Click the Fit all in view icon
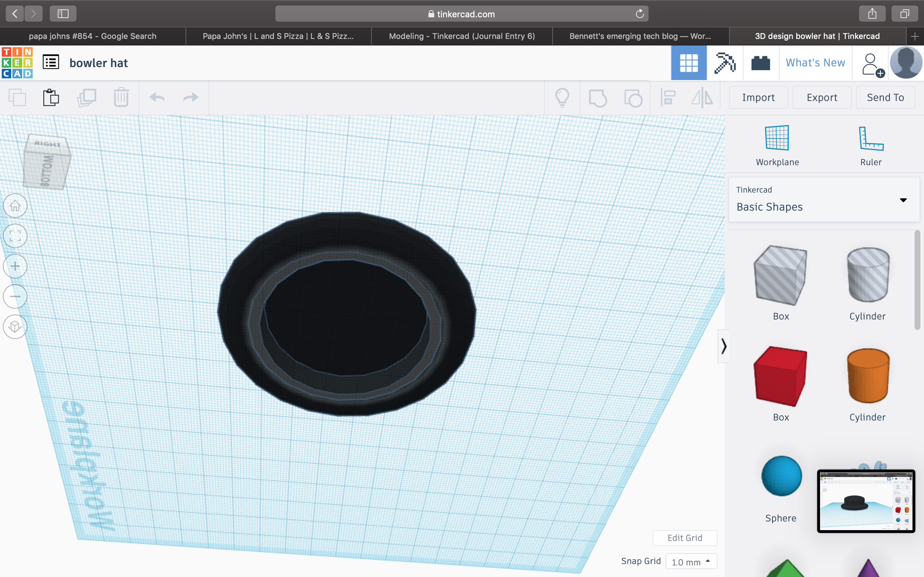The image size is (924, 577). (15, 236)
